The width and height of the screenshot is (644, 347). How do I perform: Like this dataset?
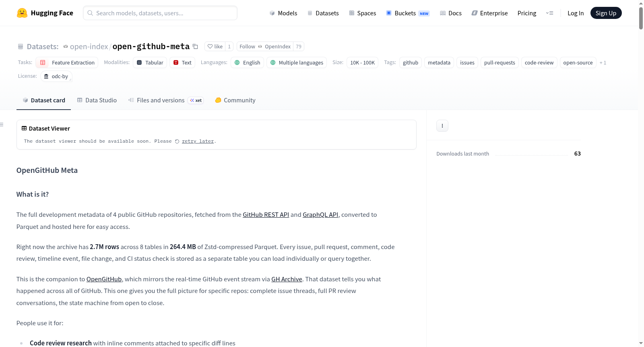click(x=215, y=46)
